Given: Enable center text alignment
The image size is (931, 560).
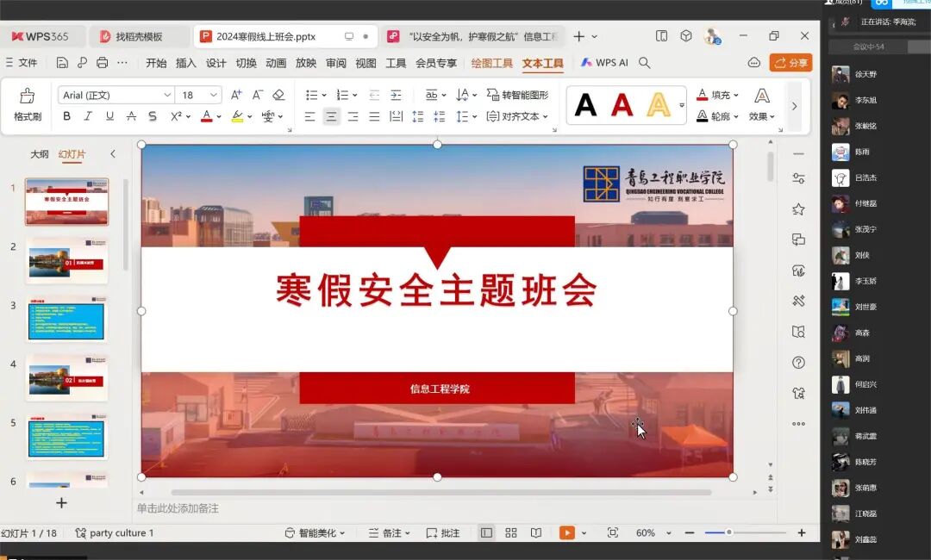Looking at the screenshot, I should [331, 116].
